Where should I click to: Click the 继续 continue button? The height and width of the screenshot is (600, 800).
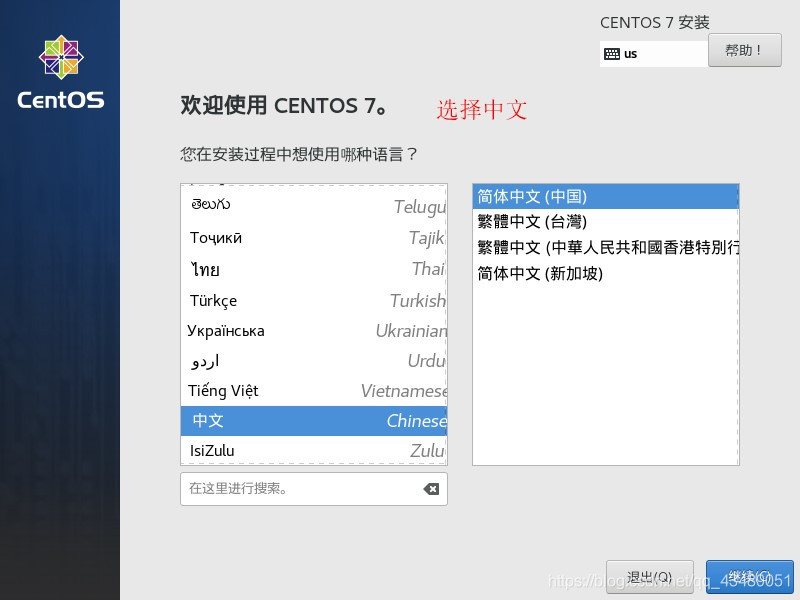[x=749, y=577]
